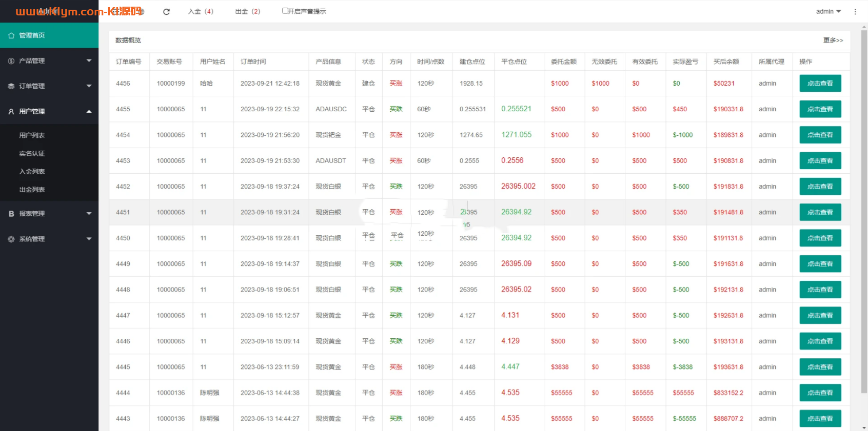This screenshot has height=431, width=868.
Task: Open 实名认证 in the sidebar submenu
Action: click(32, 154)
